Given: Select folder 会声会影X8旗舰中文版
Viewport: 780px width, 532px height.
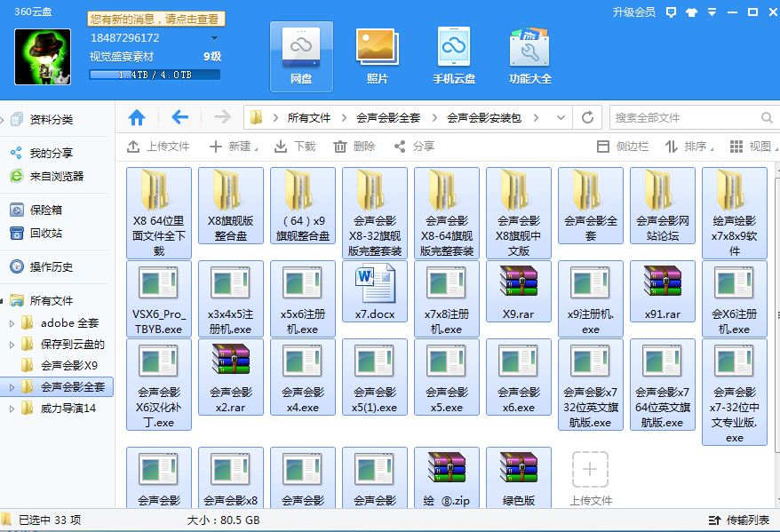Looking at the screenshot, I should pos(519,213).
